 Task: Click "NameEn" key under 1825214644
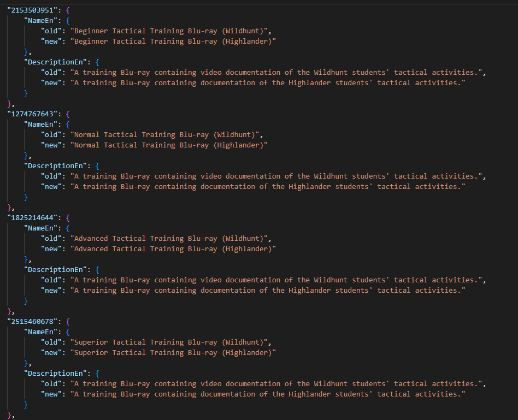tap(40, 228)
